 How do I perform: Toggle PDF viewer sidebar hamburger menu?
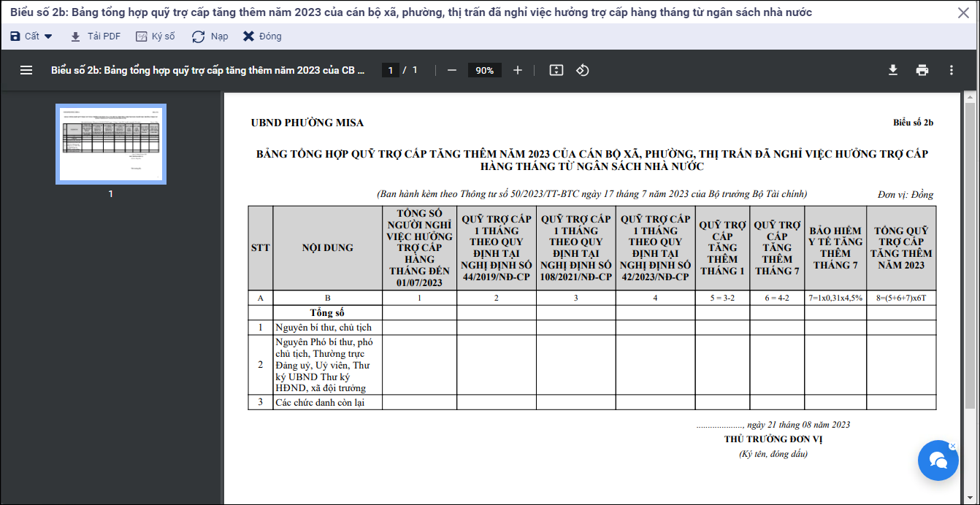[26, 70]
